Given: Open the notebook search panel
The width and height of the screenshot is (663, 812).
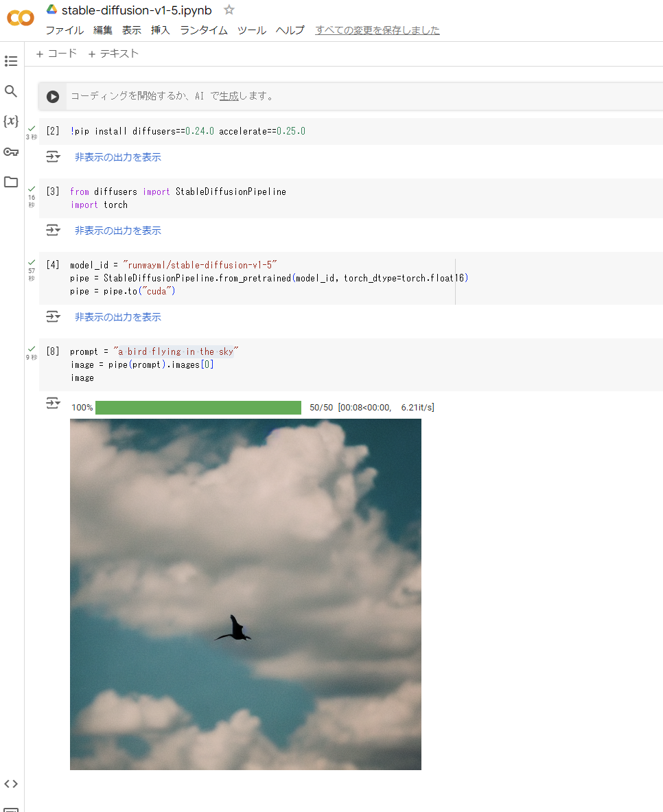Looking at the screenshot, I should (x=10, y=91).
